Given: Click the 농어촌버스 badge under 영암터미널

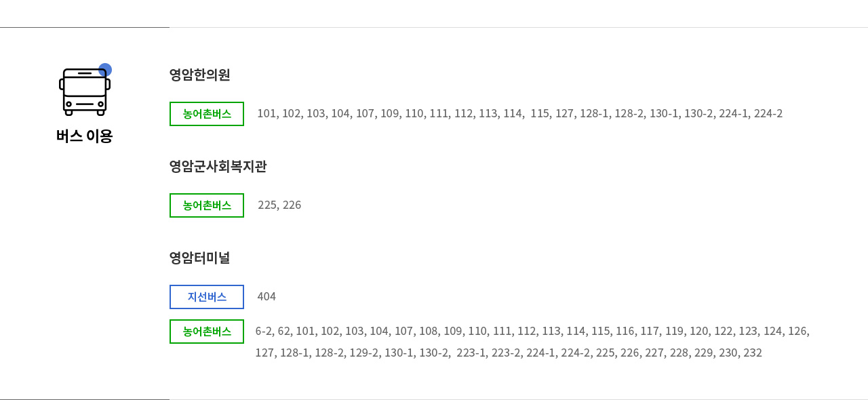Looking at the screenshot, I should [x=207, y=332].
